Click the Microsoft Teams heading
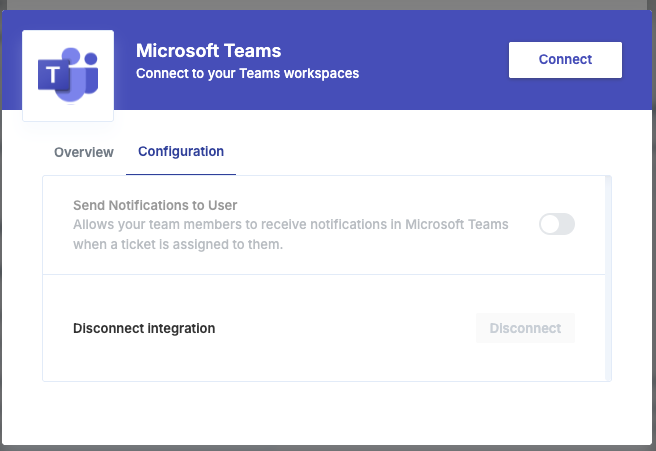The width and height of the screenshot is (656, 451). (208, 51)
